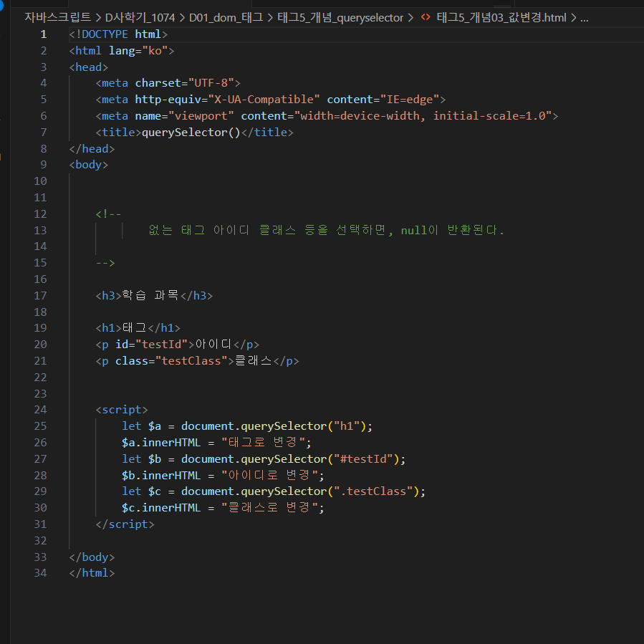This screenshot has height=644, width=644.
Task: Click the closing </script> tag
Action: (125, 524)
